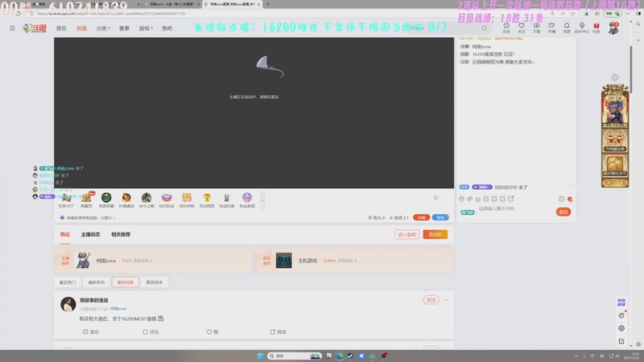The image size is (644, 362).
Task: Click the user avatar in header
Action: pos(613,28)
